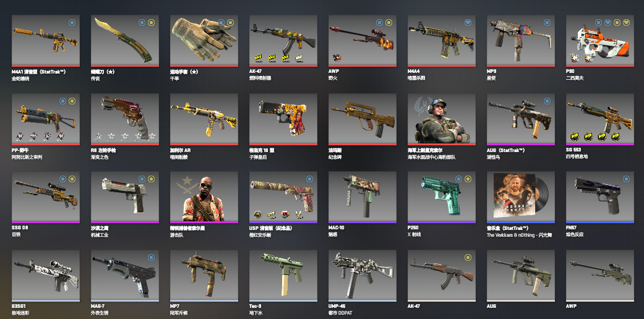The image size is (644, 319).
Task: Click the blue circle icon on MP9 card
Action: tap(547, 23)
